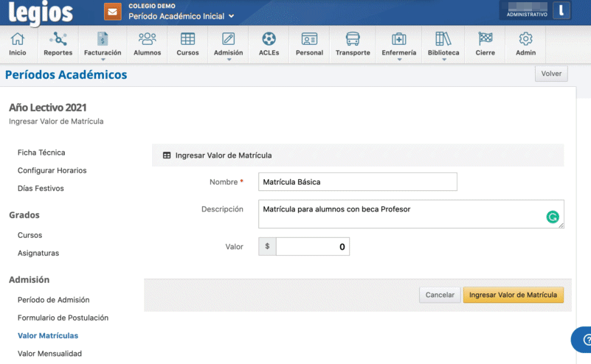Screen dimensions: 591x364
Task: Open the Admin gear icon
Action: click(525, 40)
